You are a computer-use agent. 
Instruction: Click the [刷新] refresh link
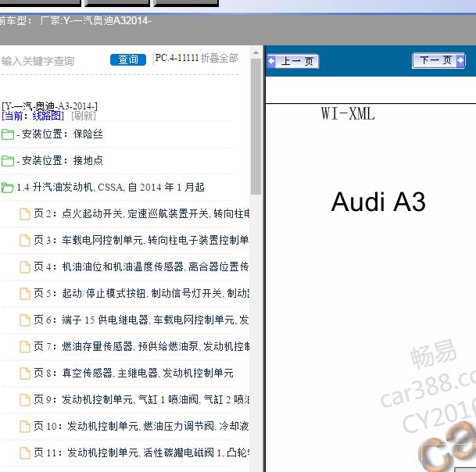[x=84, y=116]
